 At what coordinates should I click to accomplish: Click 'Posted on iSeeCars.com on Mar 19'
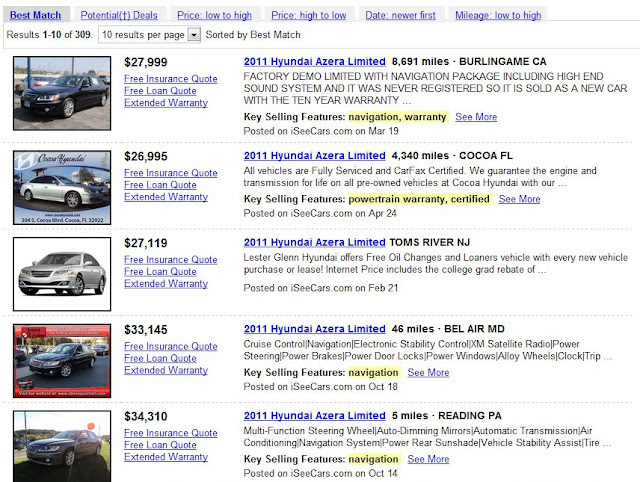321,131
